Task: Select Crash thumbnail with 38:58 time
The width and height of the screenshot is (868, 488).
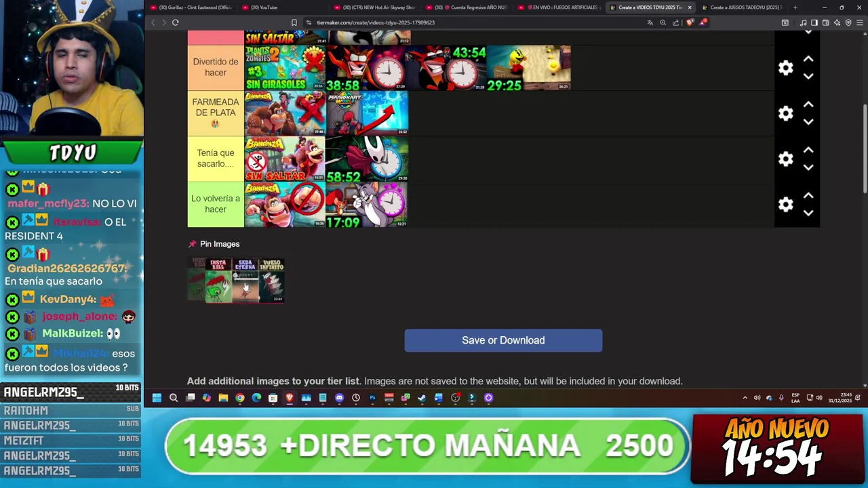Action: coord(366,68)
